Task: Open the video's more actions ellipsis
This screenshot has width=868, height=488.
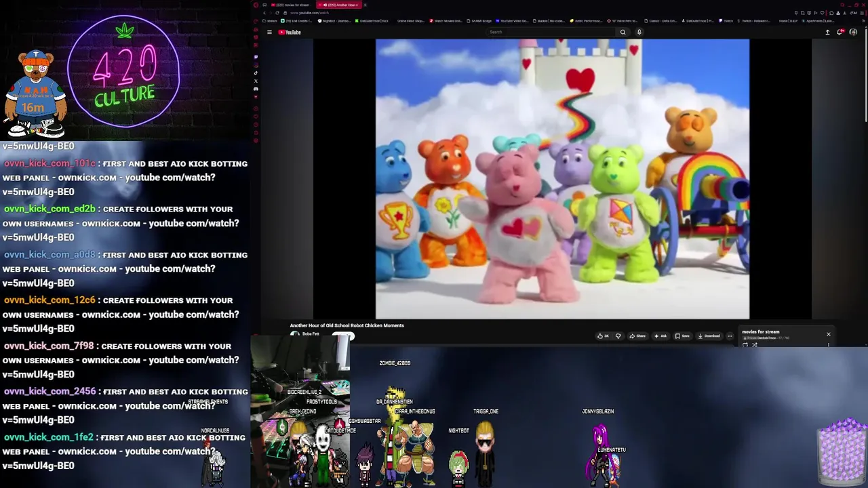Action: 730,336
